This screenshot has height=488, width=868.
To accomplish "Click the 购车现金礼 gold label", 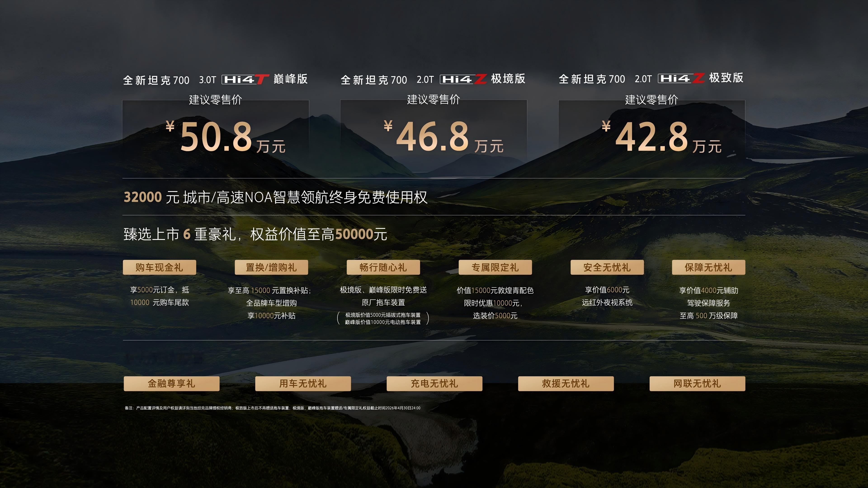I will point(159,267).
